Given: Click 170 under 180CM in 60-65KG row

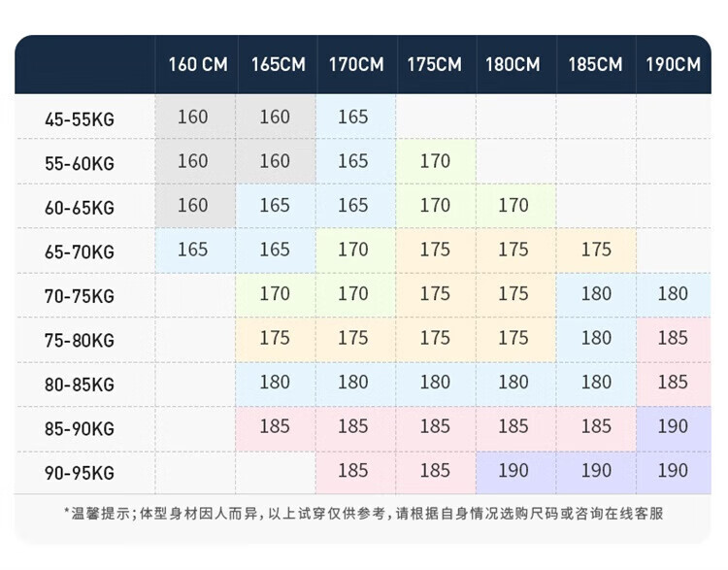Looking at the screenshot, I should tap(513, 205).
